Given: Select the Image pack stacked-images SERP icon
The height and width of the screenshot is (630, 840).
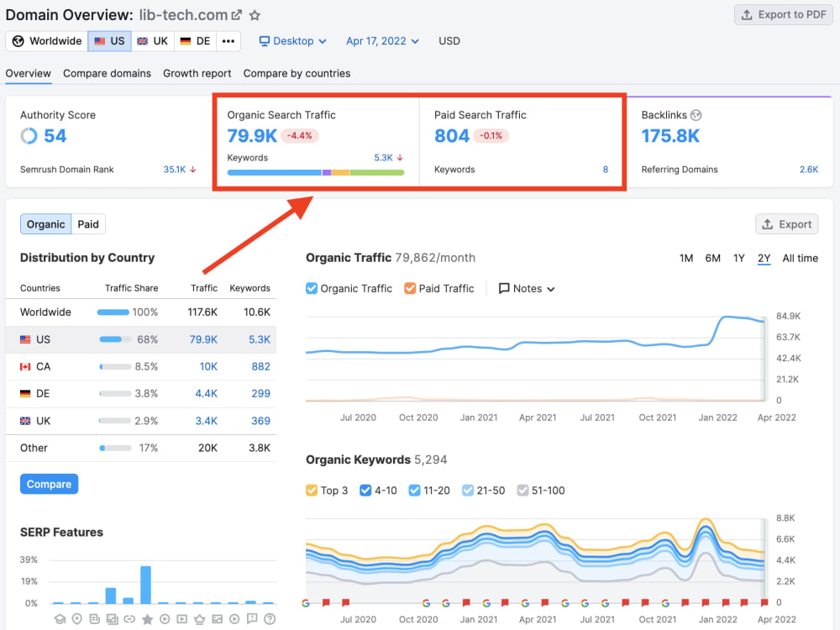Looking at the screenshot, I should [x=112, y=619].
